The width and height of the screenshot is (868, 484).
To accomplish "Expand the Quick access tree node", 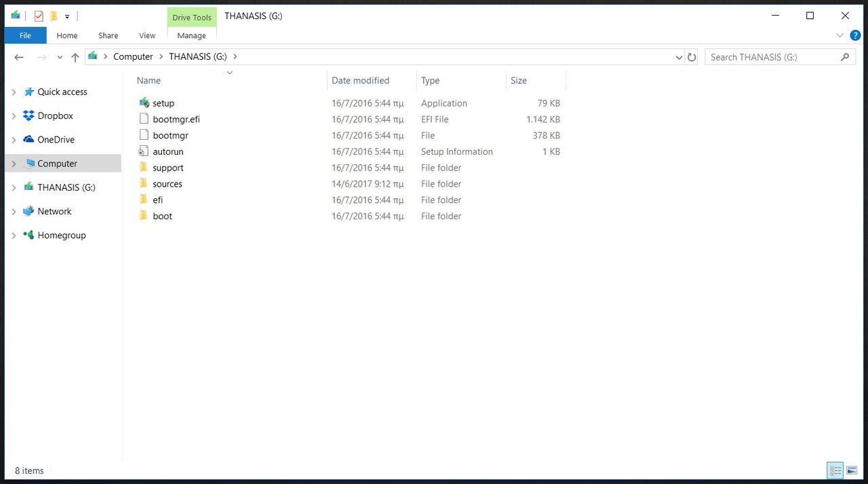I will pyautogui.click(x=14, y=92).
